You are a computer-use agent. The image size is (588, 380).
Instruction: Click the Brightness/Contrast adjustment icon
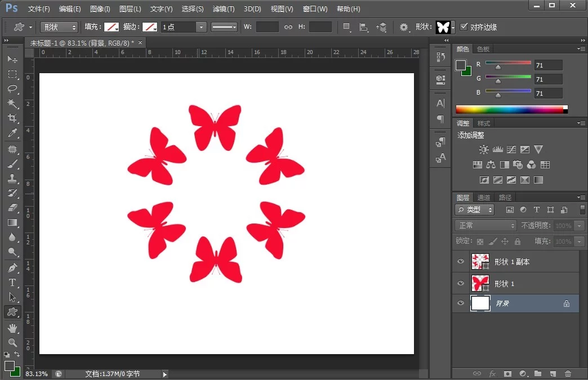[x=483, y=150]
